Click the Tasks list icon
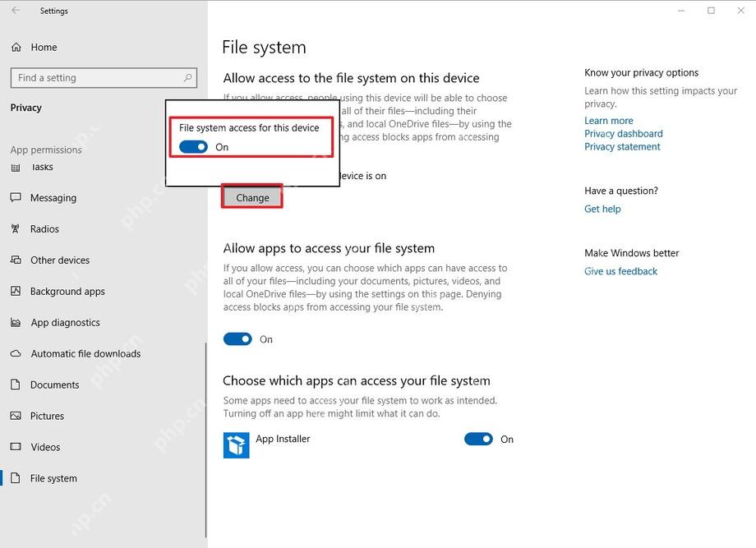 (16, 168)
